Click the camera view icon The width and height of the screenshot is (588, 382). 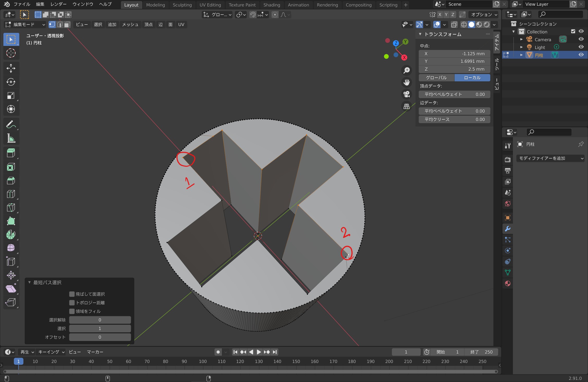406,94
